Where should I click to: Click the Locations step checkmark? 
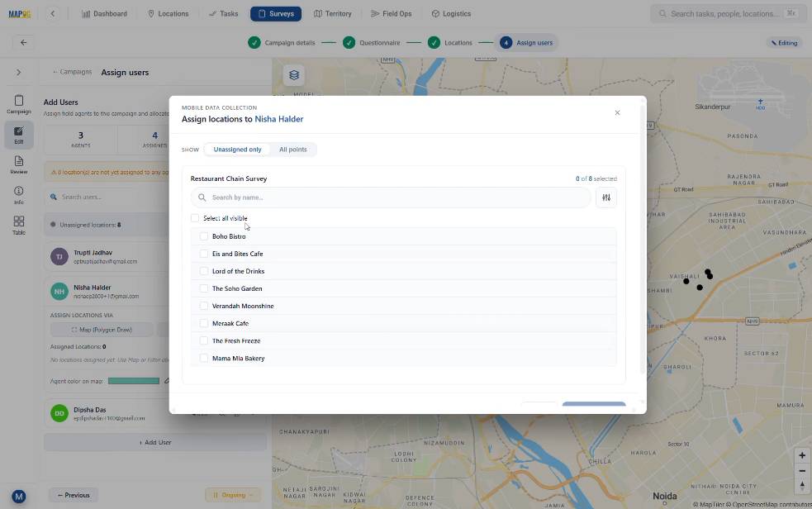tap(434, 42)
